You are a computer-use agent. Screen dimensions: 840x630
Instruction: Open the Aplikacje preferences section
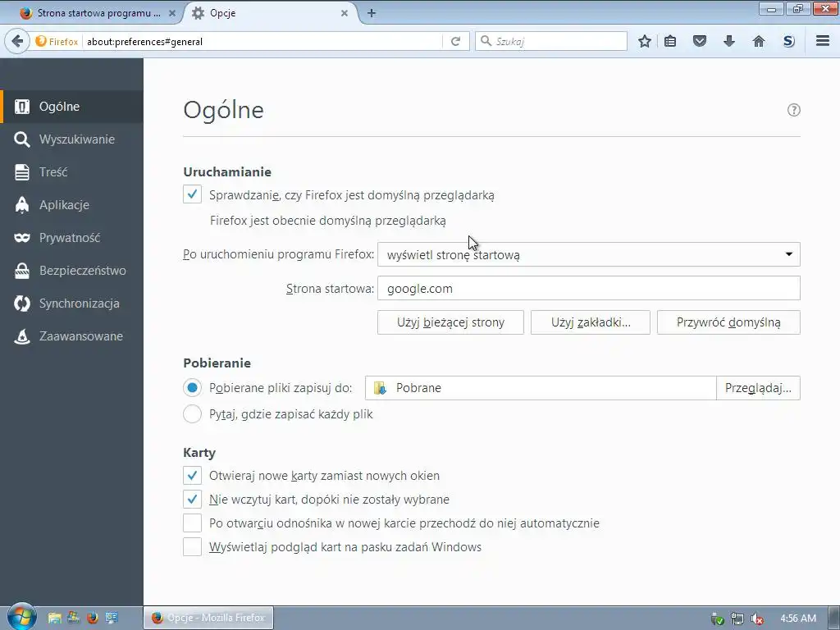coord(72,204)
